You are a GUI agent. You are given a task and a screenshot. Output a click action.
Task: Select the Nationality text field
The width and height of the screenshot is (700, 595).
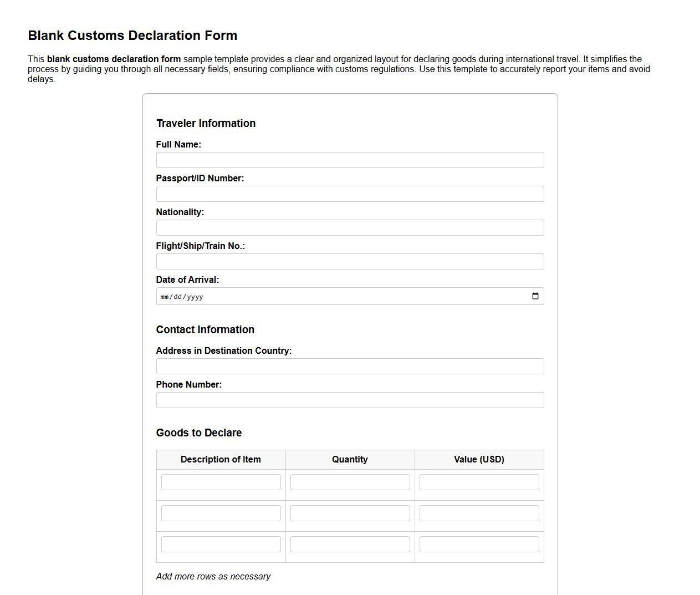(x=349, y=227)
